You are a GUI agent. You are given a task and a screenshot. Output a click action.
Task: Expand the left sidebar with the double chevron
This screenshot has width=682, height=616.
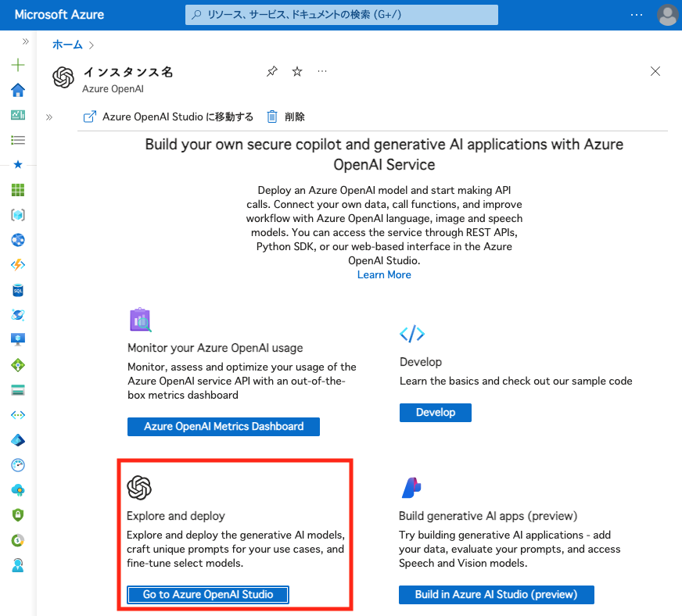pyautogui.click(x=26, y=41)
